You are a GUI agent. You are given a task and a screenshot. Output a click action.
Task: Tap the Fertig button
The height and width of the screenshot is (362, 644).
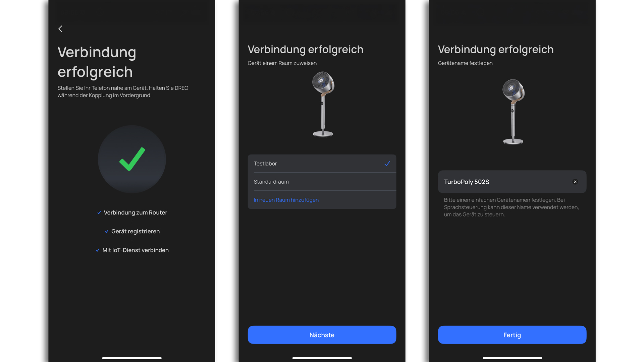(x=512, y=335)
